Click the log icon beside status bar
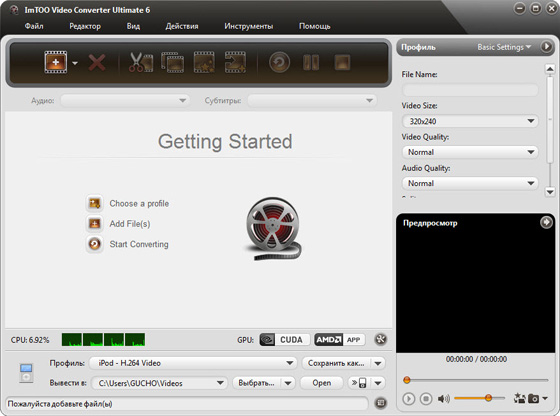The width and height of the screenshot is (560, 416). tap(381, 403)
